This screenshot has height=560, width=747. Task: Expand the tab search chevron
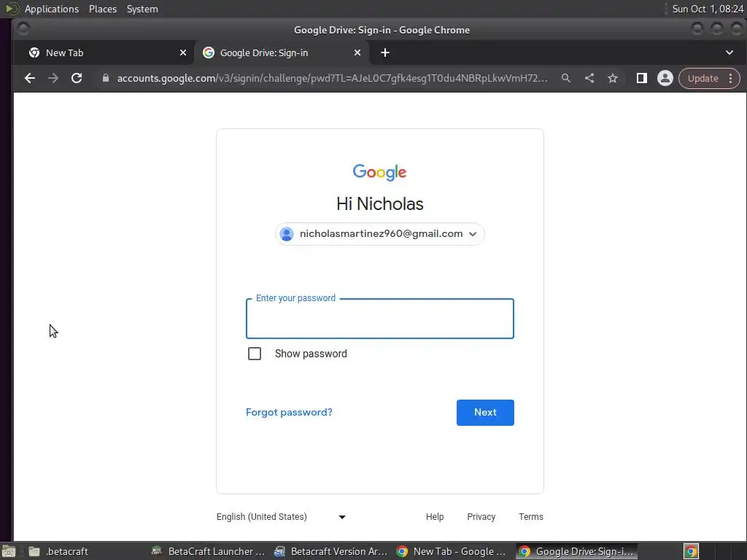[x=729, y=52]
